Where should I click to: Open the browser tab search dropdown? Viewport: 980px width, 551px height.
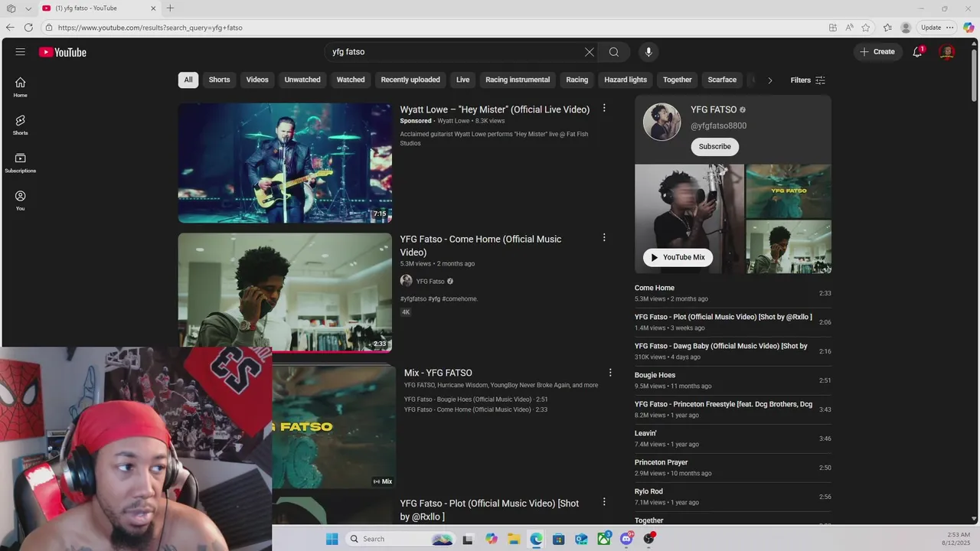28,8
